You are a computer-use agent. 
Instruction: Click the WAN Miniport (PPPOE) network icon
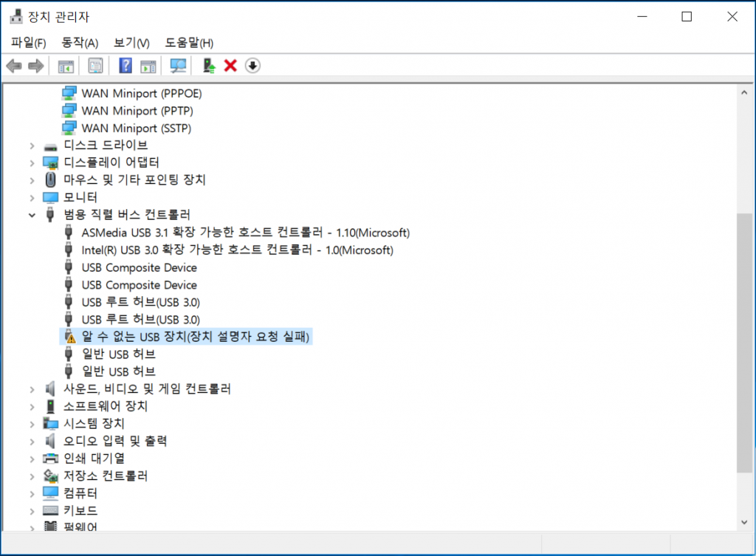click(69, 93)
